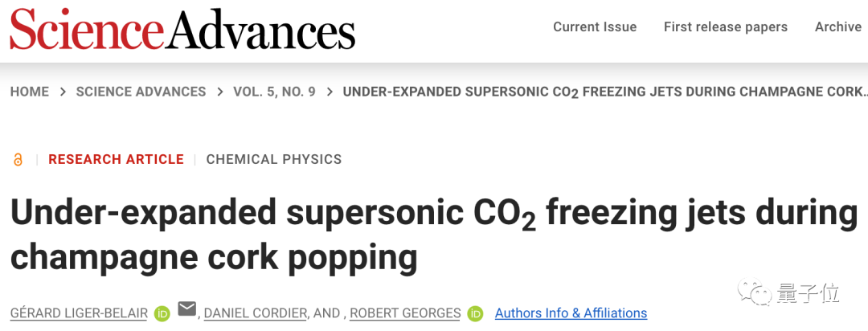Open author Gérard Liger-Belair's profile

coord(79,313)
